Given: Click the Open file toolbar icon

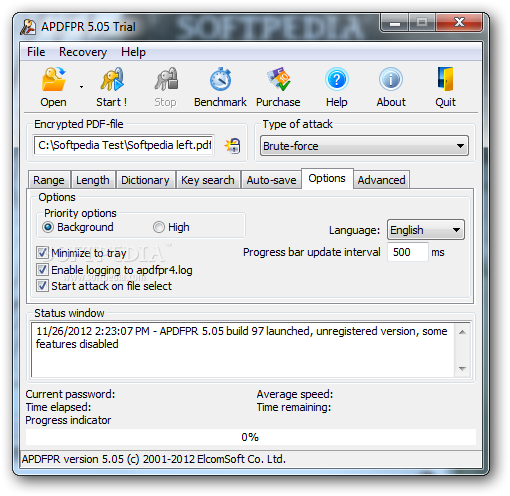Looking at the screenshot, I should (x=53, y=79).
